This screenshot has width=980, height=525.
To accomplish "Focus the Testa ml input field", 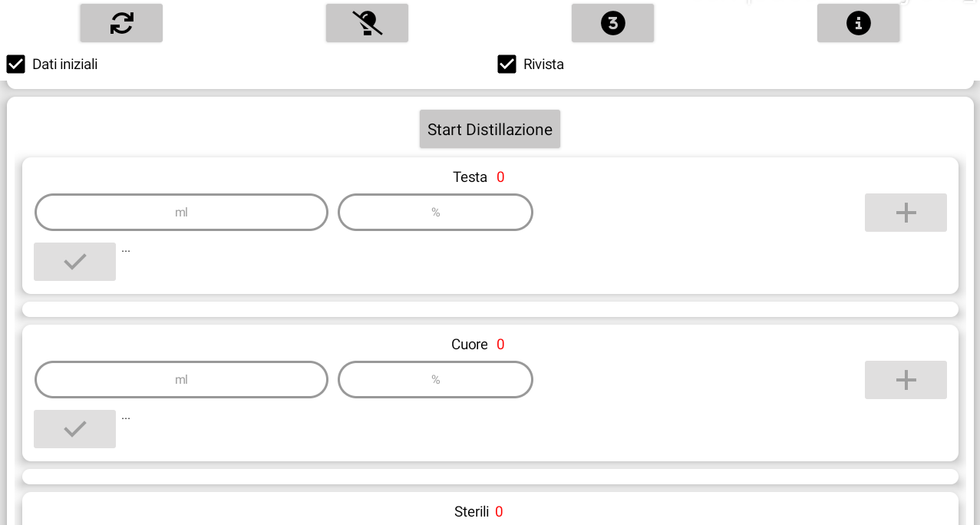I will (x=181, y=212).
